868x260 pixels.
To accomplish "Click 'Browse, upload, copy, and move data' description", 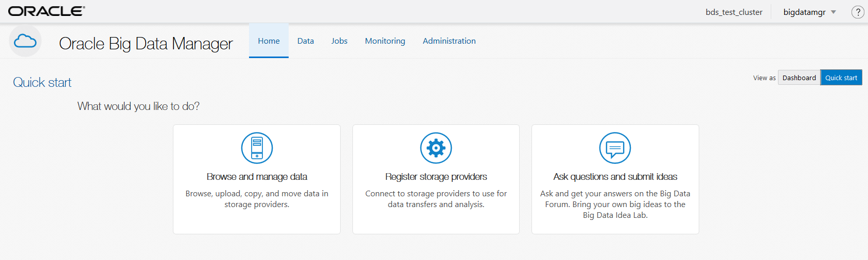I will click(x=257, y=199).
